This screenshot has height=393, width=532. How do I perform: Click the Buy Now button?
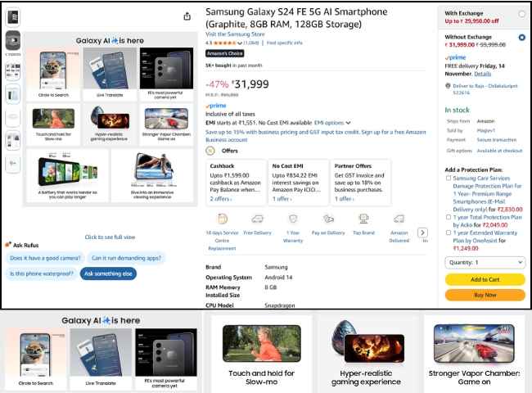pyautogui.click(x=485, y=295)
